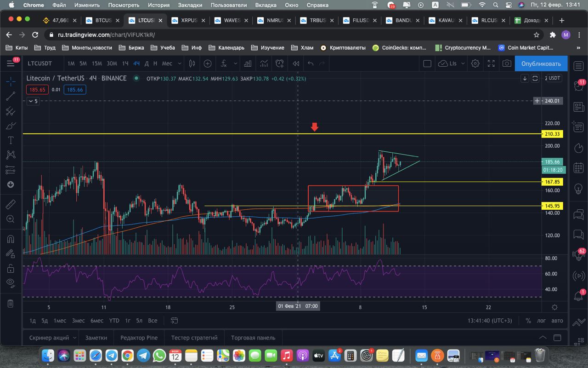This screenshot has height=368, width=588.
Task: Click the browser address bar
Action: tap(294, 35)
